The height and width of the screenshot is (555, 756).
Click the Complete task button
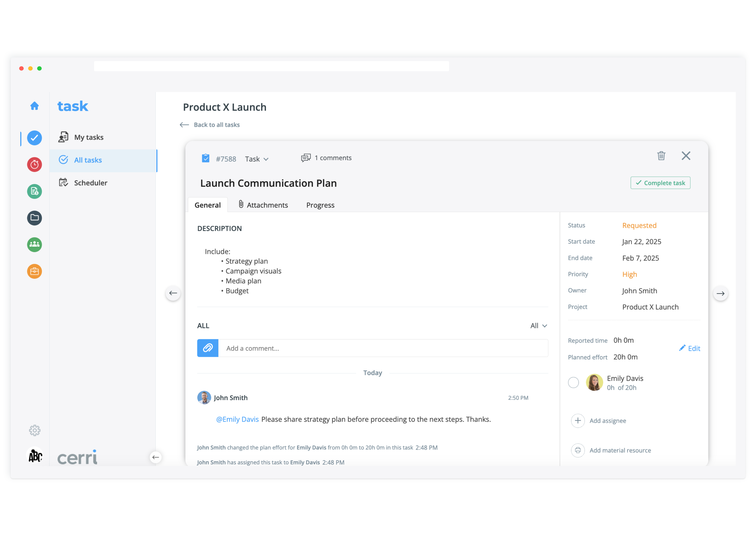point(660,183)
